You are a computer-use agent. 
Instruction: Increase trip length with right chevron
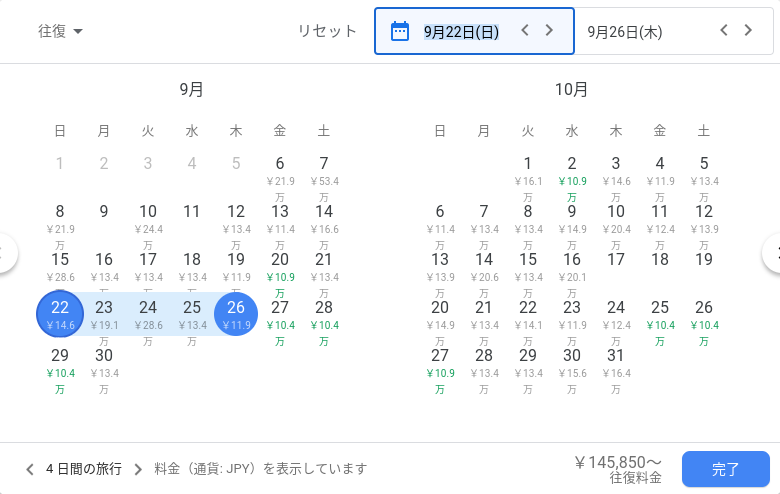(x=138, y=469)
